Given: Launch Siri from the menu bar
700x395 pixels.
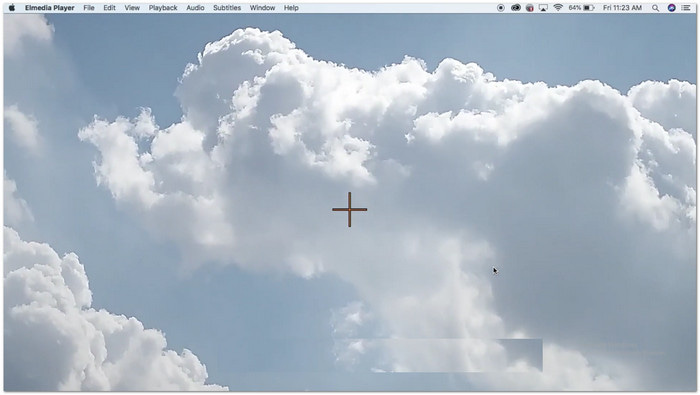Looking at the screenshot, I should (671, 8).
